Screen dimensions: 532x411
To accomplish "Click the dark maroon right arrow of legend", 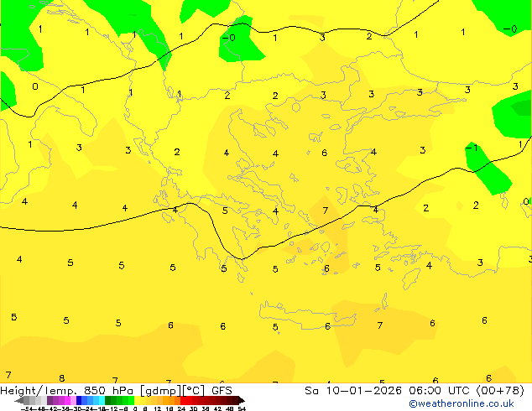I will (242, 400).
